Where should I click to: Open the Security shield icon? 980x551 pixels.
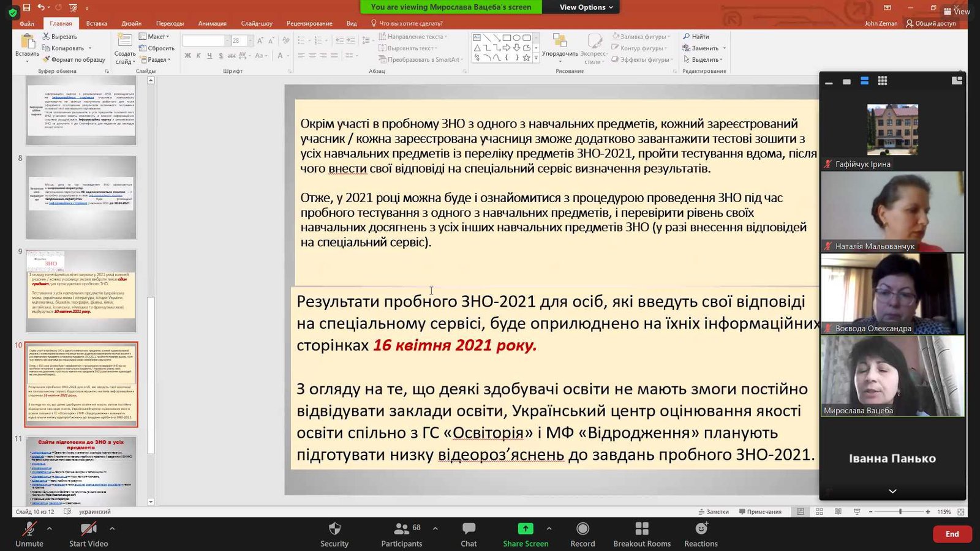click(x=334, y=529)
